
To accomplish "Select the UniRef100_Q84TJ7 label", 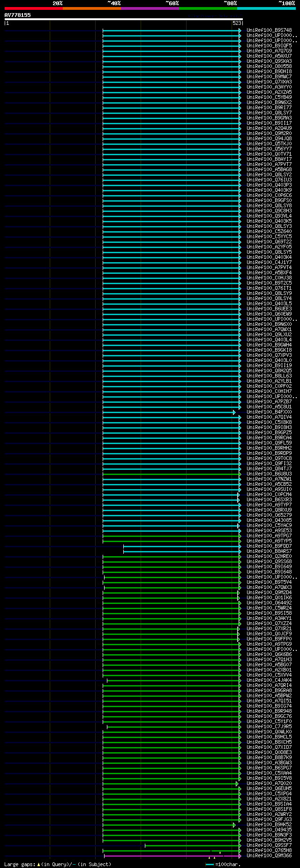I will click(269, 469).
